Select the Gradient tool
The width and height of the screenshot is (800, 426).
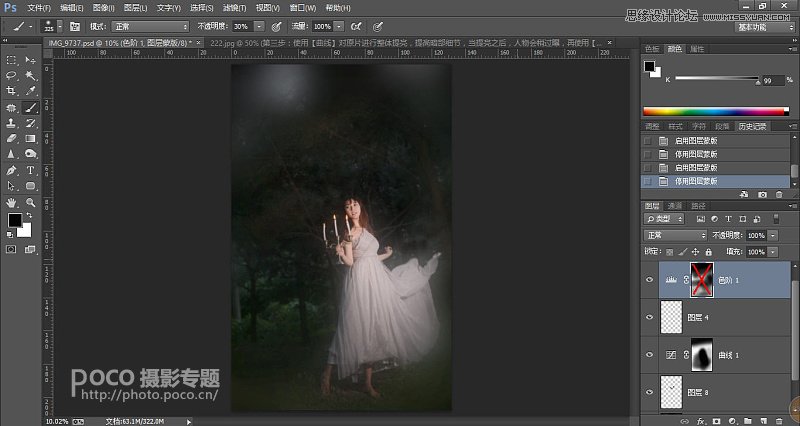tap(31, 138)
